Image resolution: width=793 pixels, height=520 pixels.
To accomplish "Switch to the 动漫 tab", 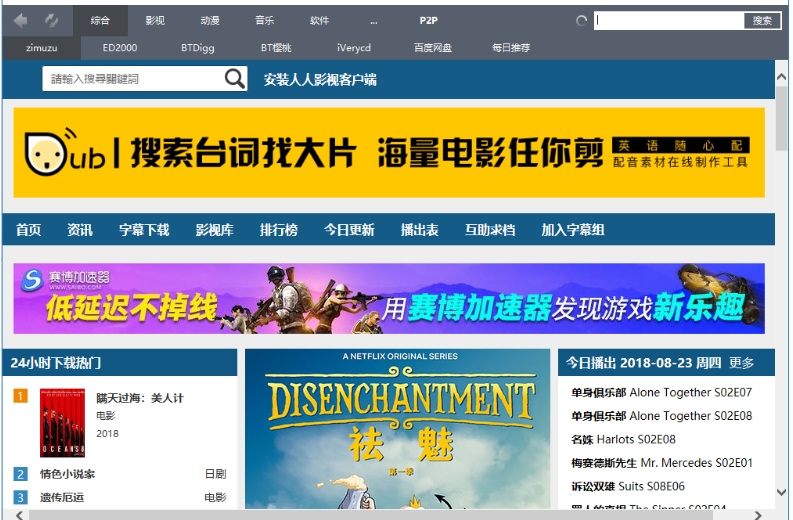I will point(210,21).
